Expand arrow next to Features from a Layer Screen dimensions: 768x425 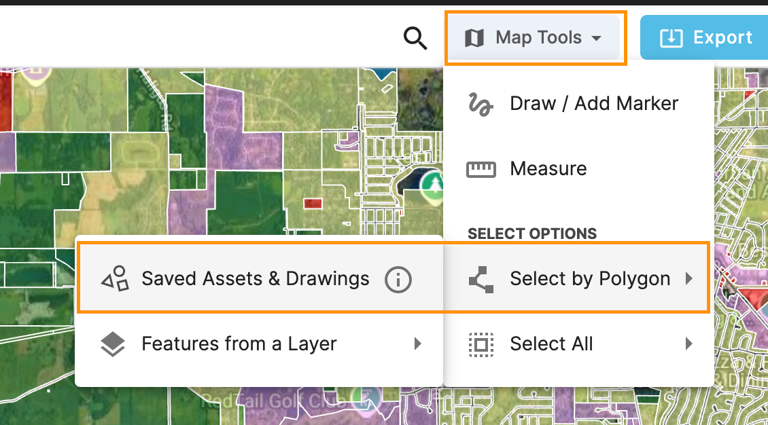coord(417,344)
